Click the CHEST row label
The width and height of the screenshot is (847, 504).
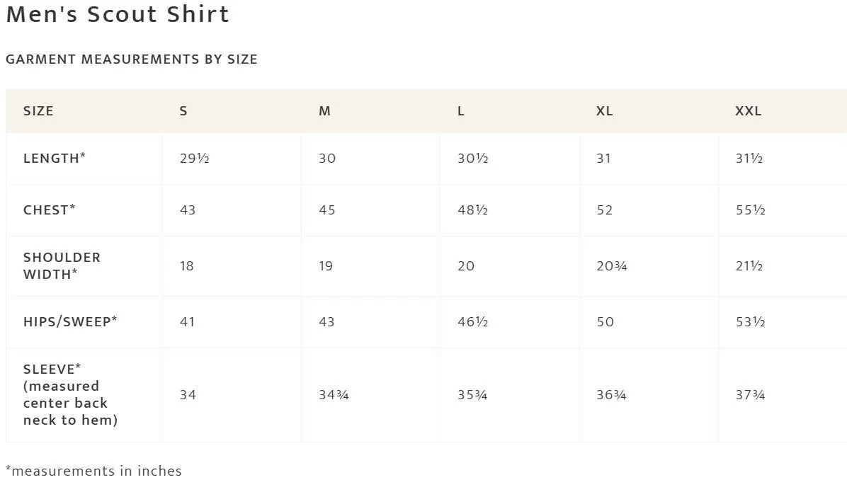(x=49, y=210)
